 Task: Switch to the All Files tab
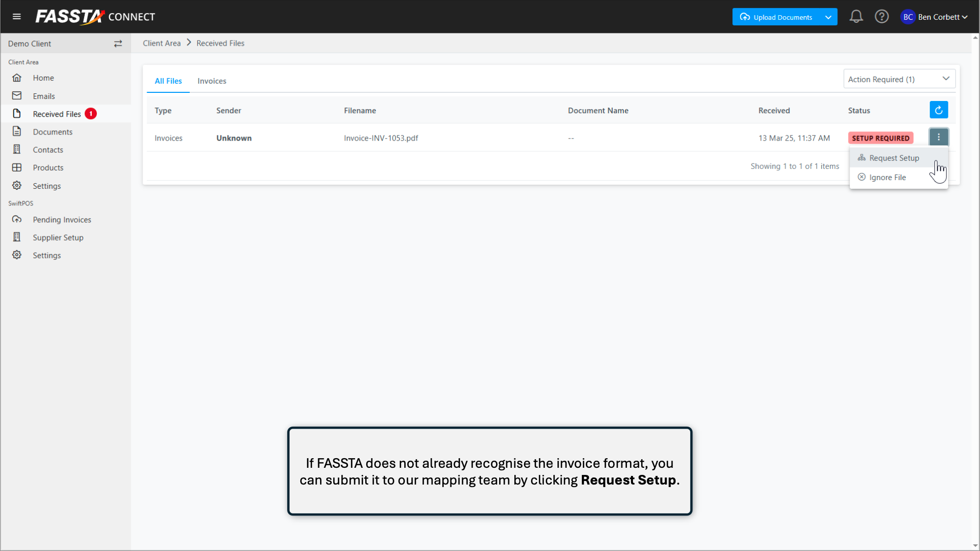(x=168, y=81)
